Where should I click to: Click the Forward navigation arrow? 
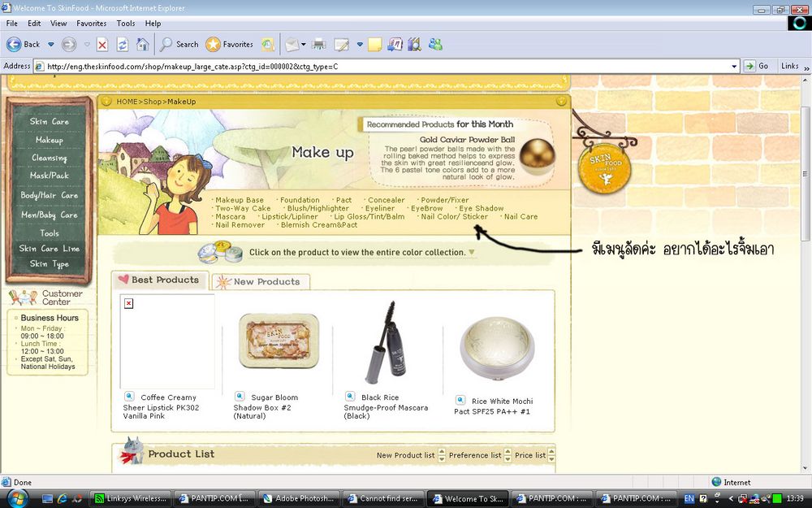[x=69, y=45]
